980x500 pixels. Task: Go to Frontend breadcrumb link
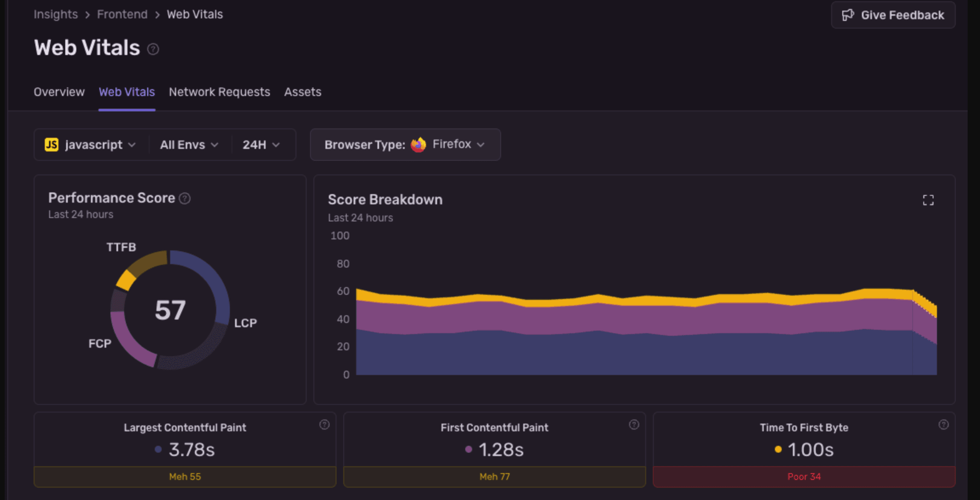pyautogui.click(x=122, y=15)
